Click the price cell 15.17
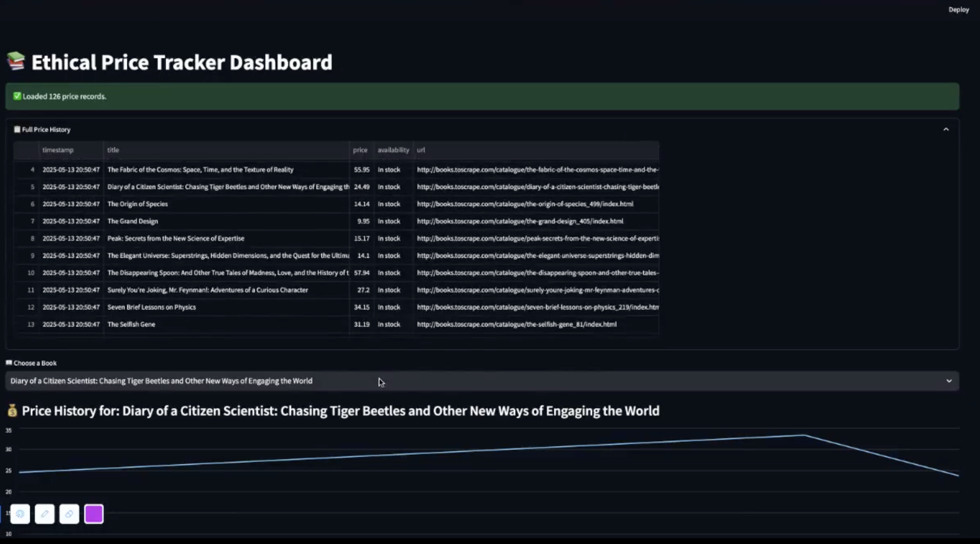 tap(361, 238)
